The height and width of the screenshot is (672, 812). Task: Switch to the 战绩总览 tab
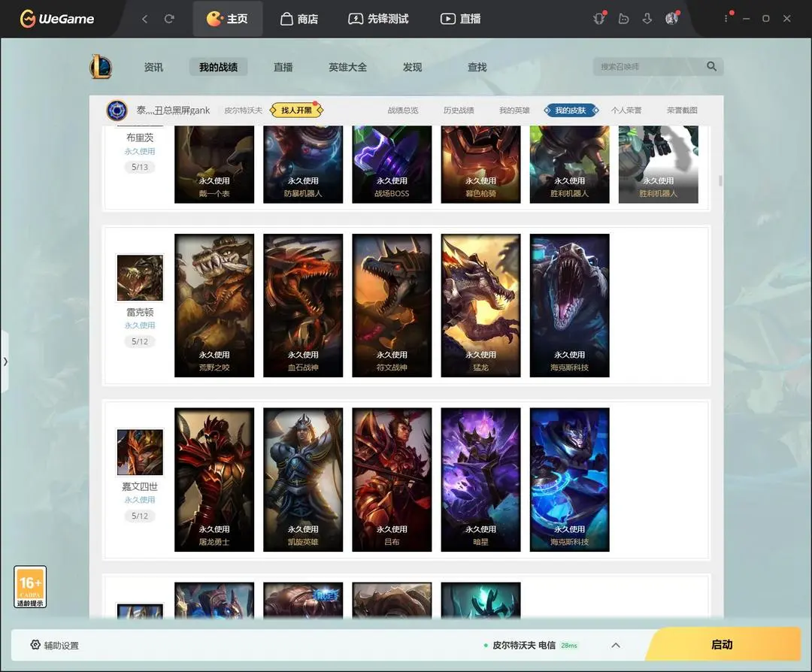403,110
